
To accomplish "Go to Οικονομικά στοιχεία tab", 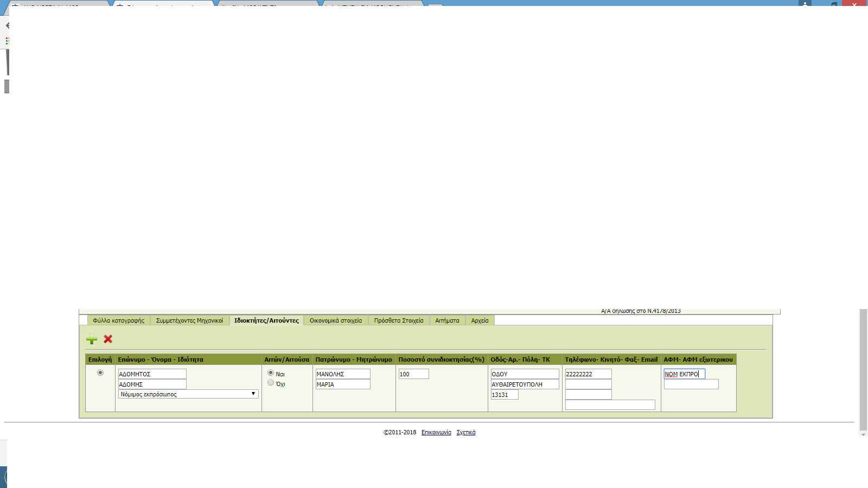I will (x=336, y=320).
